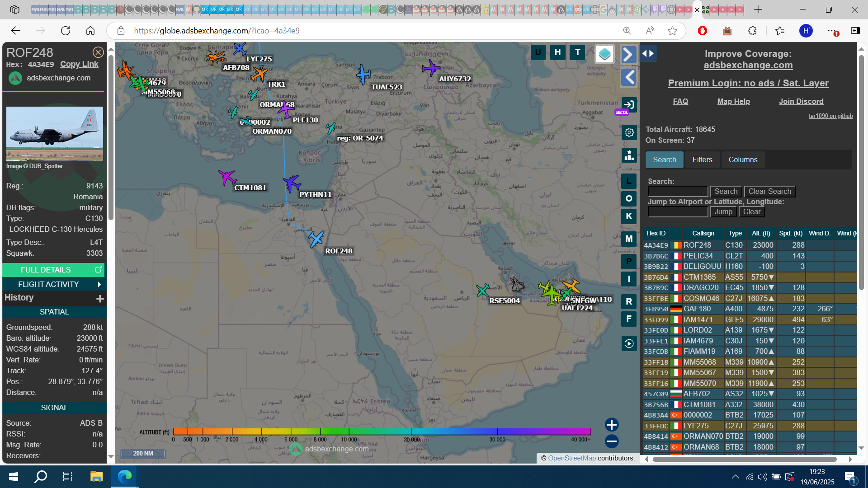Select the CTM1081 aircraft icon
868x488 pixels.
(227, 177)
